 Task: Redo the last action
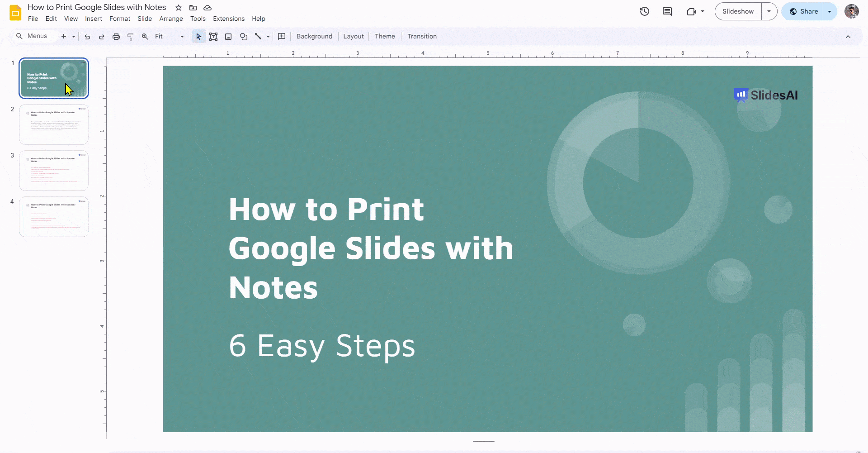(x=102, y=36)
